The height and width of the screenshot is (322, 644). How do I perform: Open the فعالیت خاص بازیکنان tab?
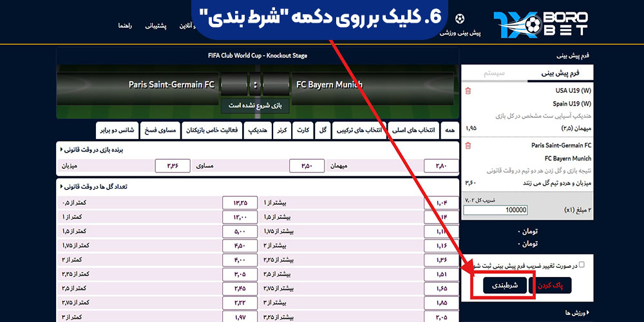pos(212,130)
